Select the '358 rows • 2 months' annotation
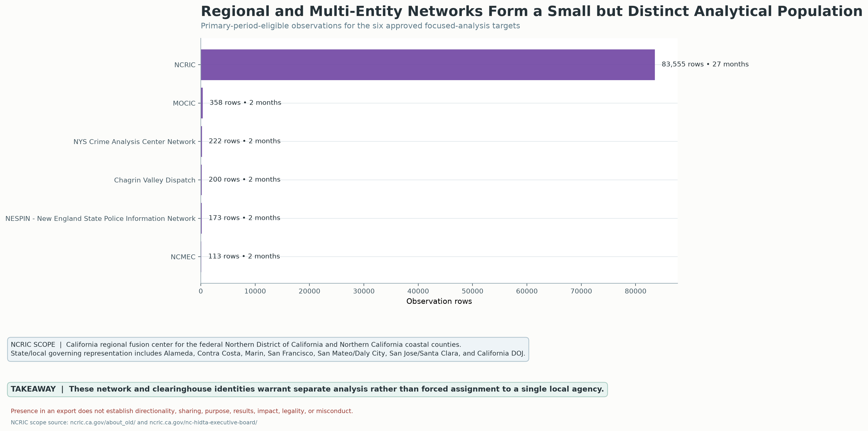868x431 pixels. tap(245, 103)
